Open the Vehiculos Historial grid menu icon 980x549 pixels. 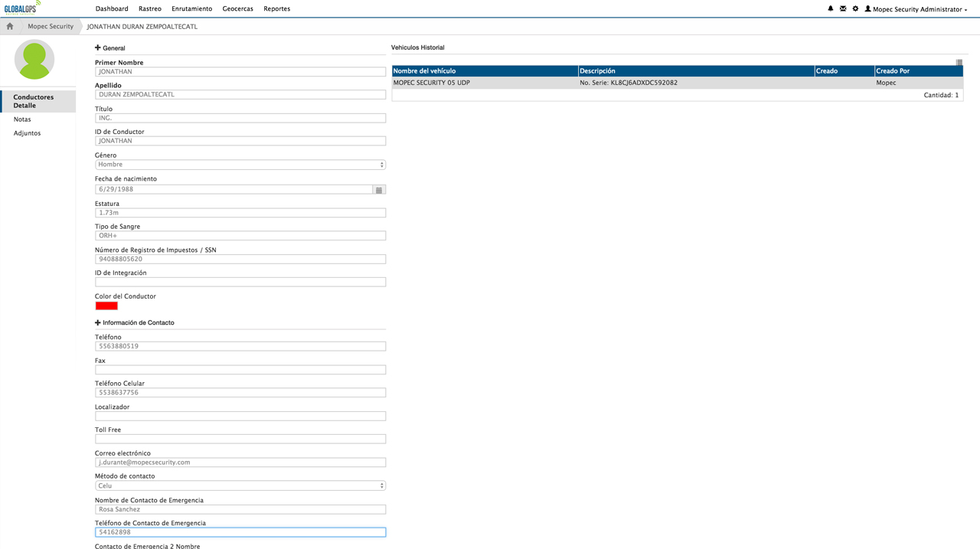pyautogui.click(x=959, y=62)
